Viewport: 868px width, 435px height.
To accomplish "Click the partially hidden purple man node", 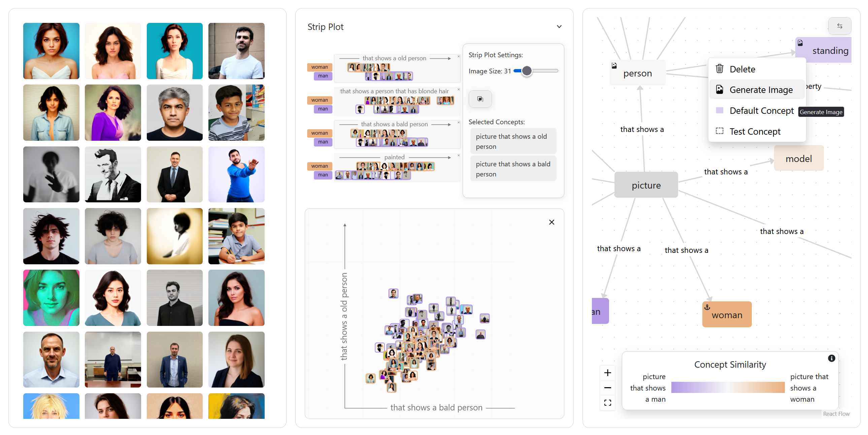I will click(x=600, y=311).
